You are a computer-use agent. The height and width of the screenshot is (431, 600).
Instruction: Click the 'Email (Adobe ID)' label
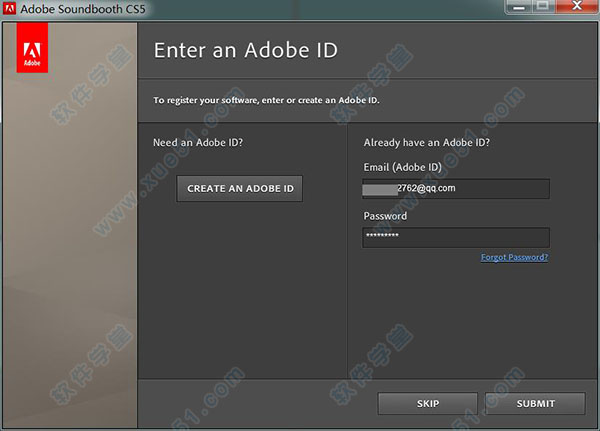coord(403,167)
